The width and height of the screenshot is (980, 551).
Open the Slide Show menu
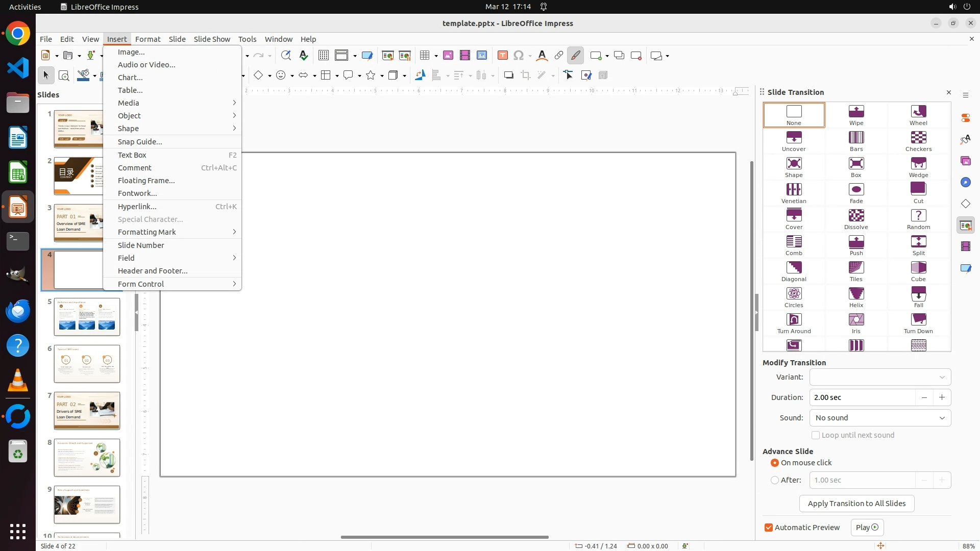(212, 39)
